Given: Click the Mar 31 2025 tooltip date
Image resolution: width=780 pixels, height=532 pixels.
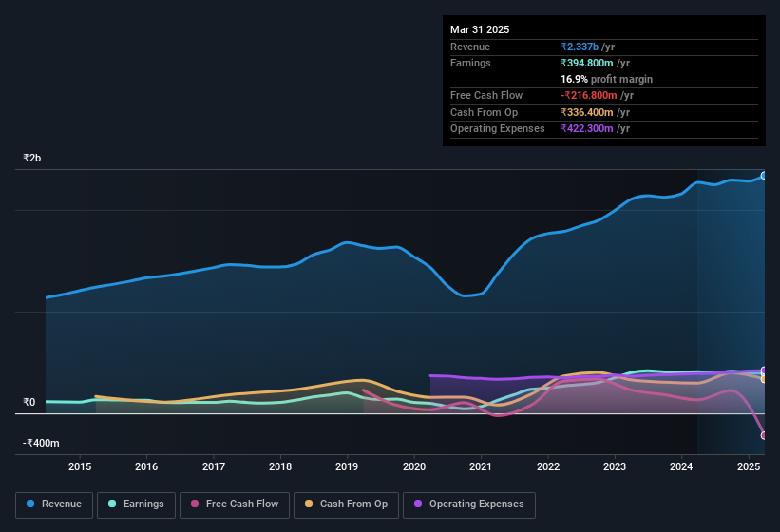Looking at the screenshot, I should coord(480,29).
